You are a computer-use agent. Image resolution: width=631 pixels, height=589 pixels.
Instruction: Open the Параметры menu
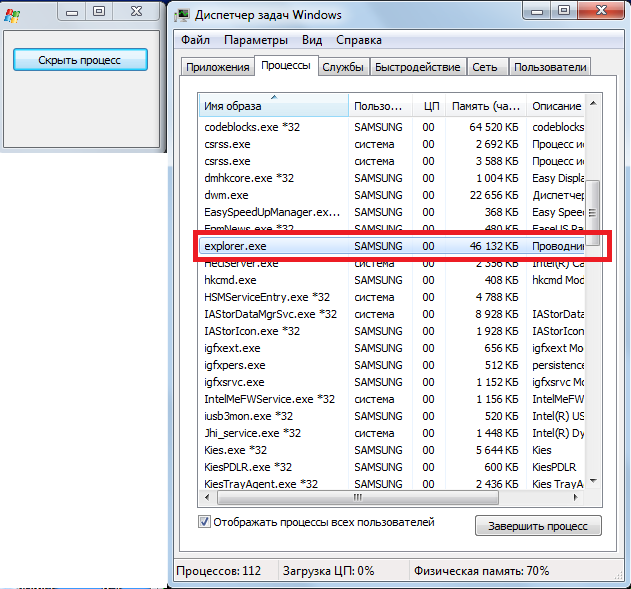tap(256, 40)
